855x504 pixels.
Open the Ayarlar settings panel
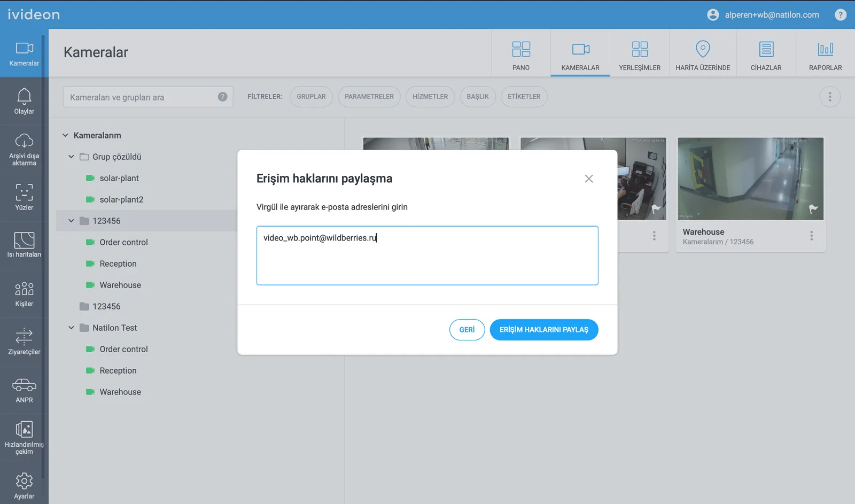[24, 485]
